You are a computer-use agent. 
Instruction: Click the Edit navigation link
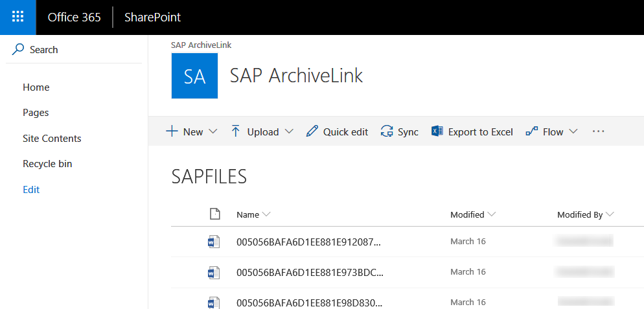click(x=31, y=190)
